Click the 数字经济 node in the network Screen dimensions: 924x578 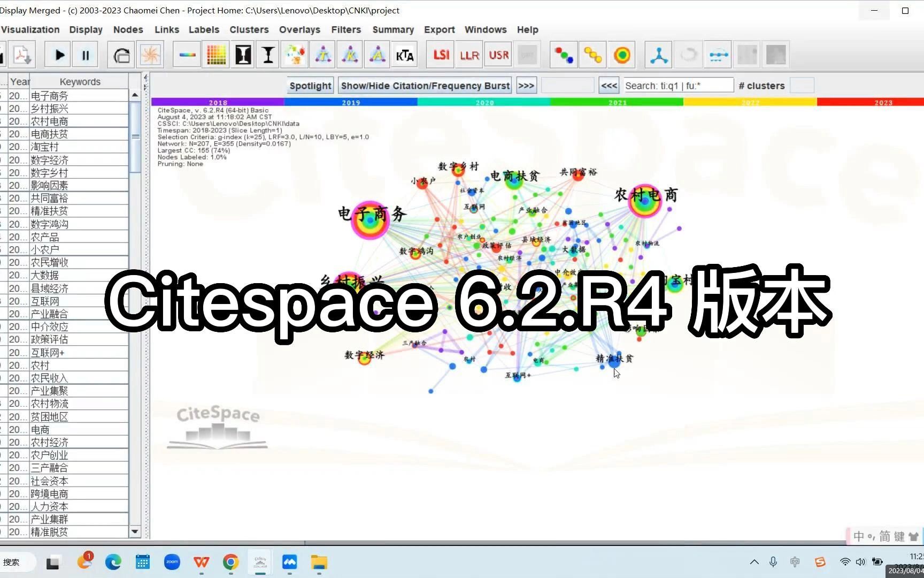click(x=364, y=358)
